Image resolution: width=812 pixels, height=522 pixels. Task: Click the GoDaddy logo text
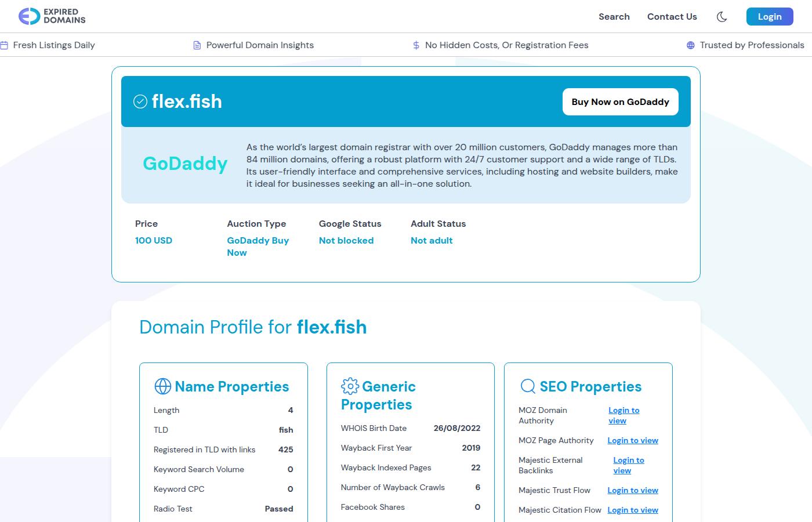click(x=185, y=164)
